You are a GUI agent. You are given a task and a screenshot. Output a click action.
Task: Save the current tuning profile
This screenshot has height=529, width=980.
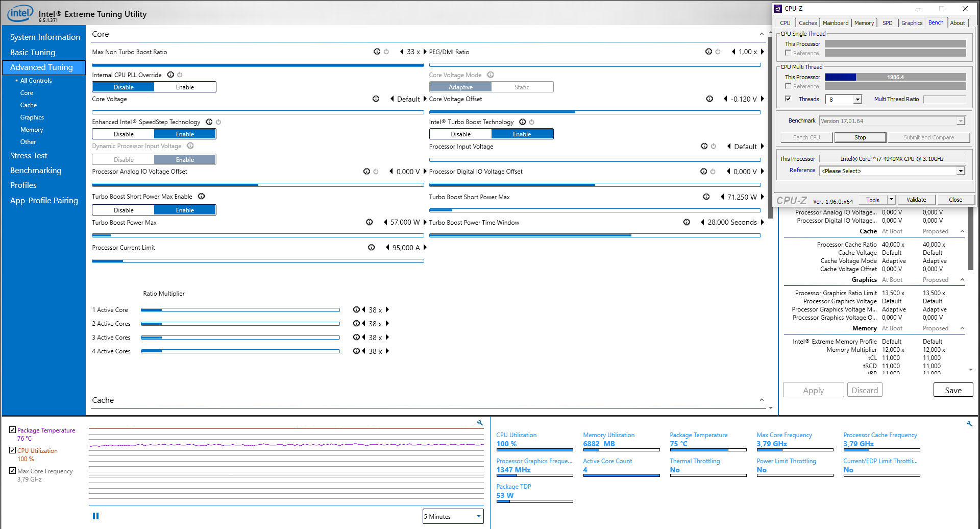953,390
